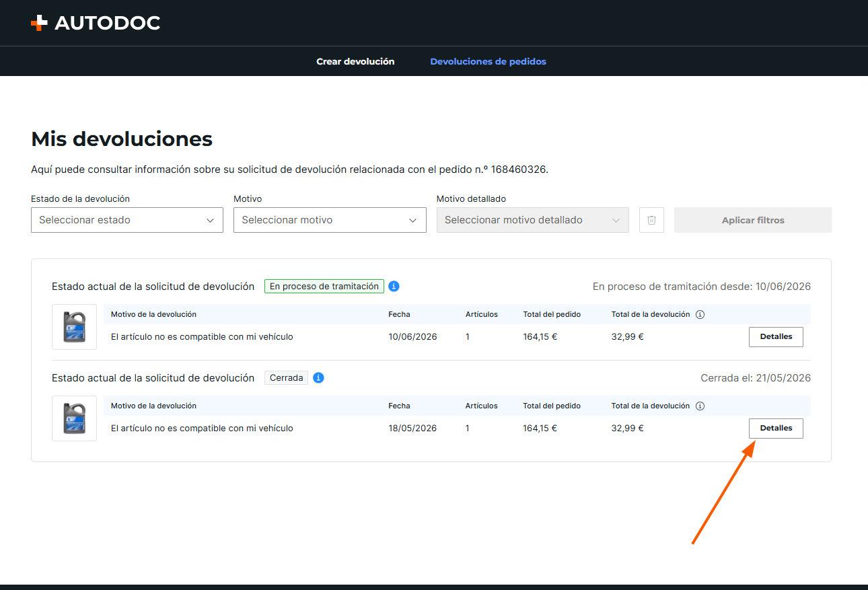Click info icon beside 'Total de la devolución' in 18/05/2026 return
868x590 pixels.
[700, 406]
